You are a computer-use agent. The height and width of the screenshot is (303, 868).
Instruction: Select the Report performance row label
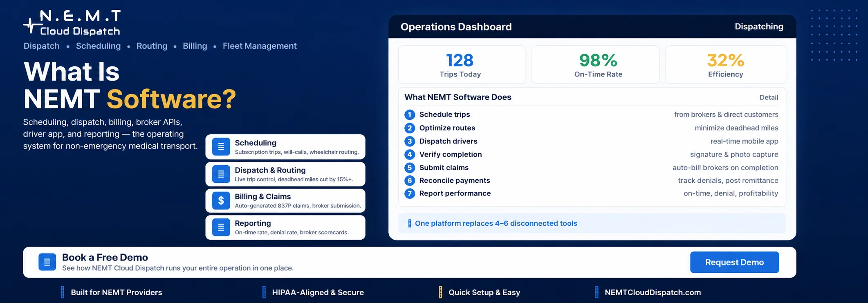pos(455,193)
